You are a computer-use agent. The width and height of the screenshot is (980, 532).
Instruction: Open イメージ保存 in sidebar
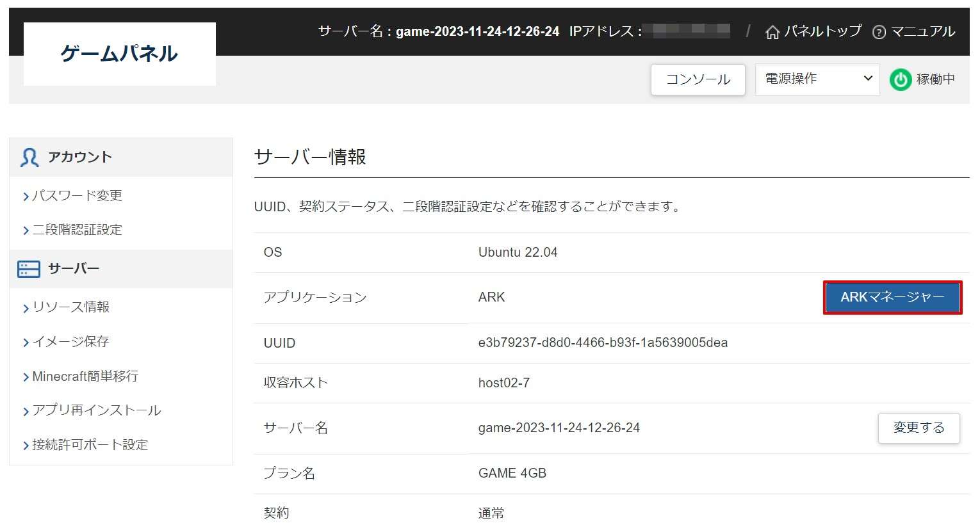click(x=71, y=341)
